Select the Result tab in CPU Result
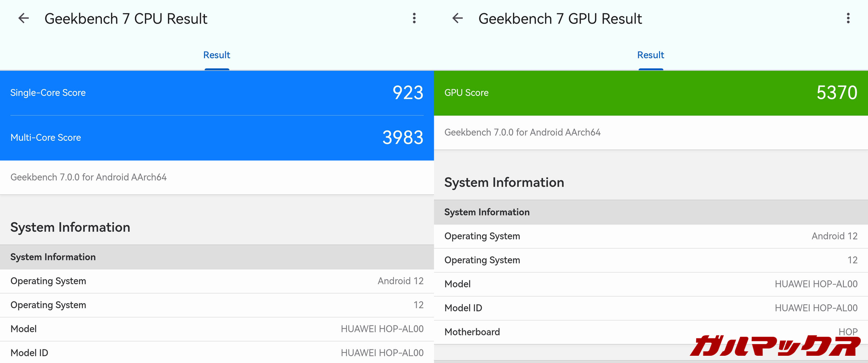868x363 pixels. pyautogui.click(x=217, y=55)
